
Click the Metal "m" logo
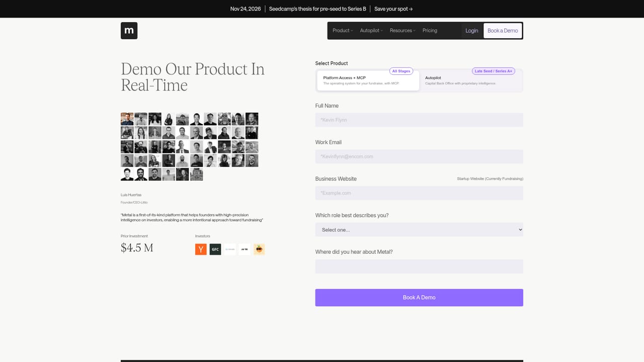(x=129, y=31)
